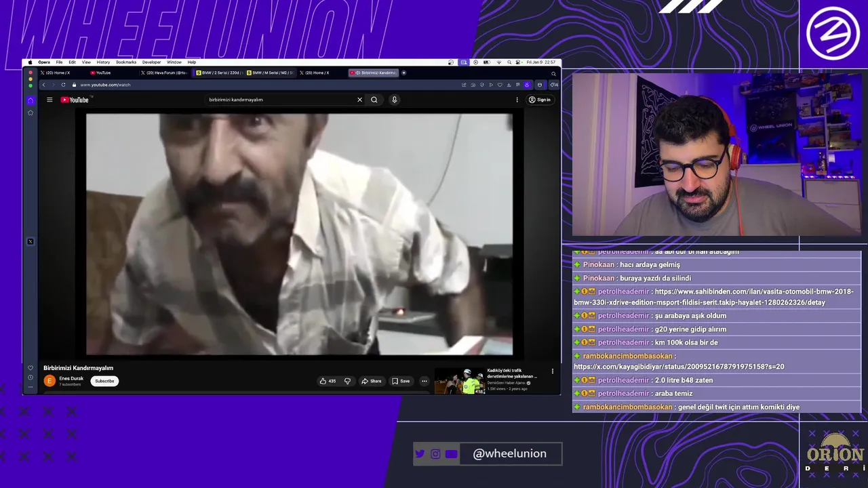The image size is (868, 488).
Task: Switch to Birbirimizi Kandırmayalım tab
Action: pyautogui.click(x=374, y=73)
